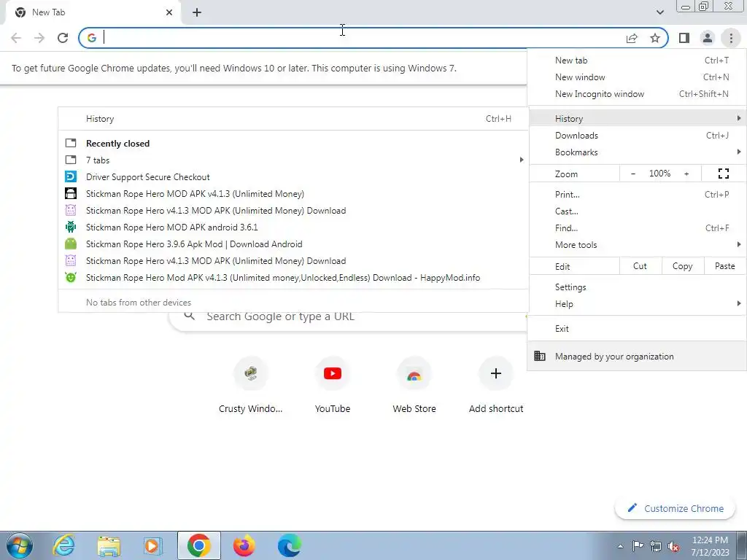Select New window menu item

tap(637, 77)
